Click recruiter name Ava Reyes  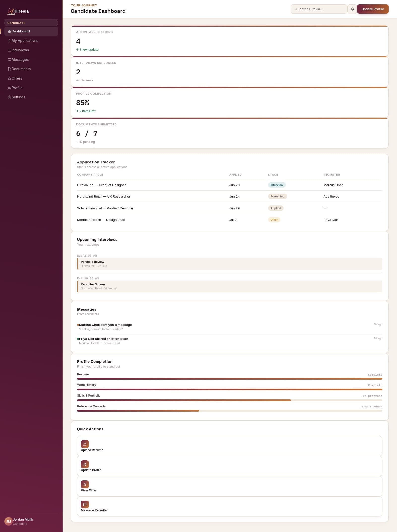331,197
